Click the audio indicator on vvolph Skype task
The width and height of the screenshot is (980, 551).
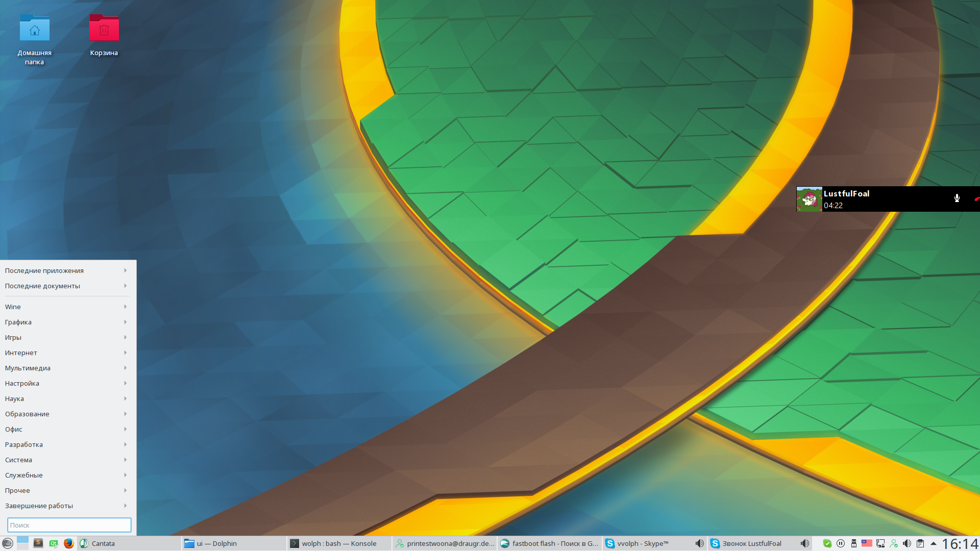699,543
